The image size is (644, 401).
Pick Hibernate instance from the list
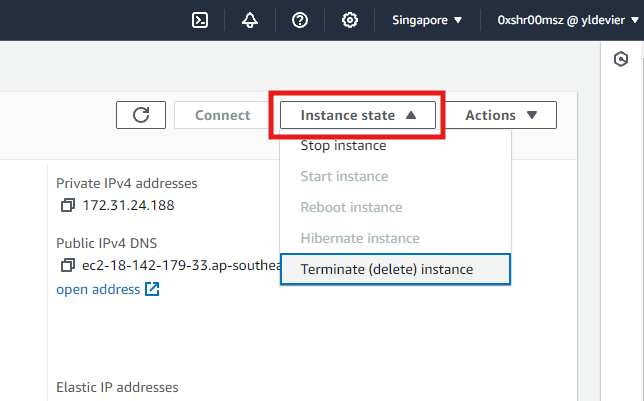[x=359, y=238]
